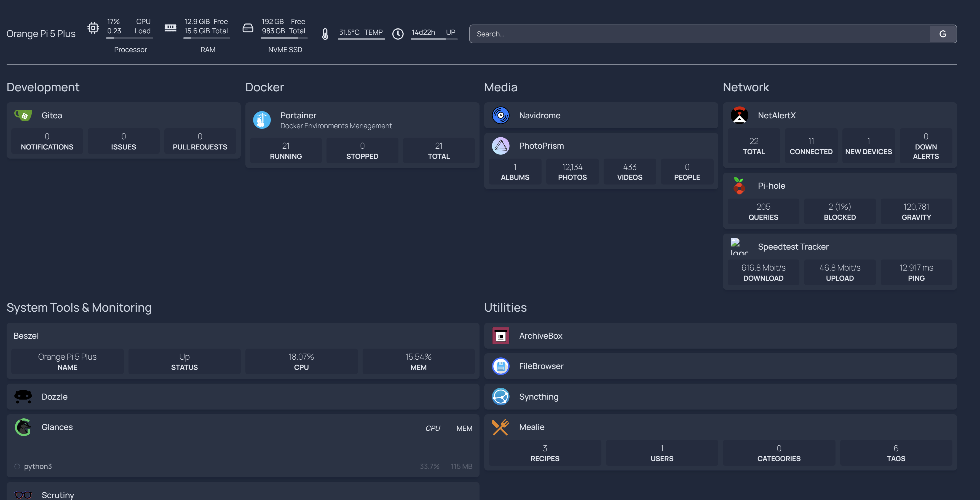Click the Processor usage progress bar
This screenshot has width=980, height=500.
(x=129, y=38)
